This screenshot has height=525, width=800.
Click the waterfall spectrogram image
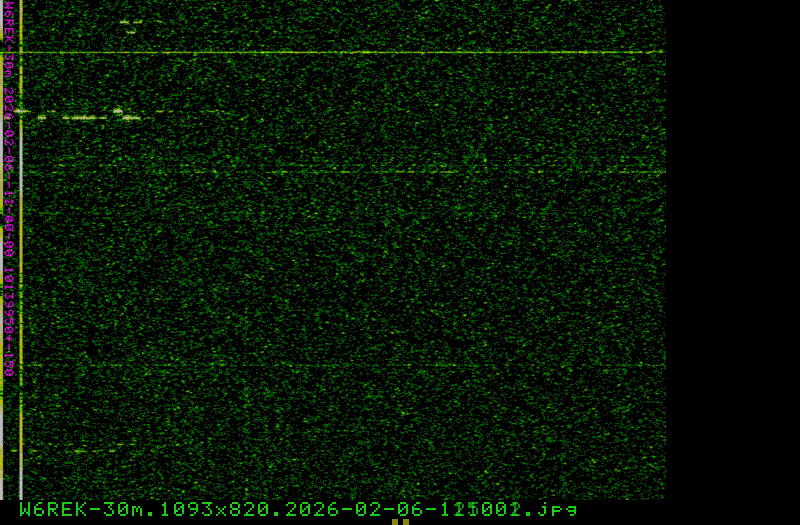click(333, 249)
